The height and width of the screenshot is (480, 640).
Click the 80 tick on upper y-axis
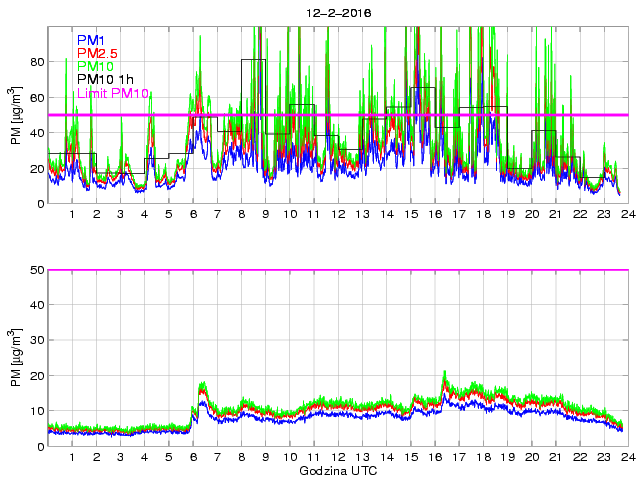click(x=37, y=62)
